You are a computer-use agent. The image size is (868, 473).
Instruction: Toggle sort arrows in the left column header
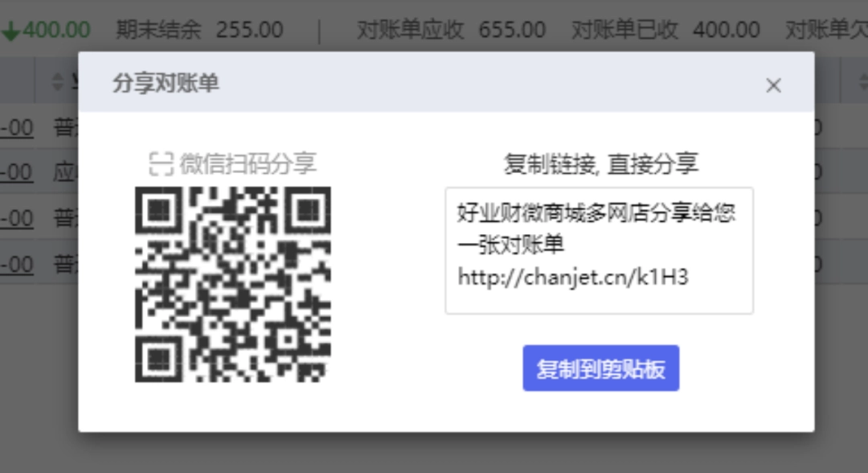click(57, 82)
